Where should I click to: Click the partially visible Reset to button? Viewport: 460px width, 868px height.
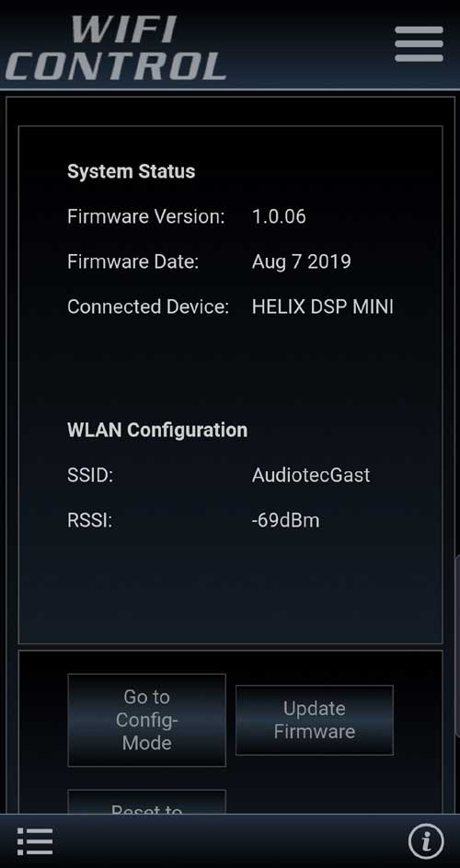pyautogui.click(x=146, y=802)
